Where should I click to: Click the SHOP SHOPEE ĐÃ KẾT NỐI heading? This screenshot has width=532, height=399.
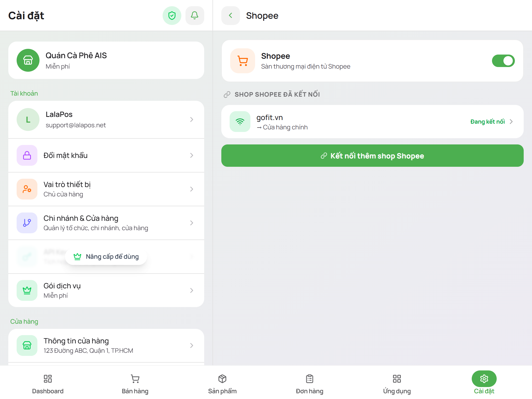[x=277, y=94]
